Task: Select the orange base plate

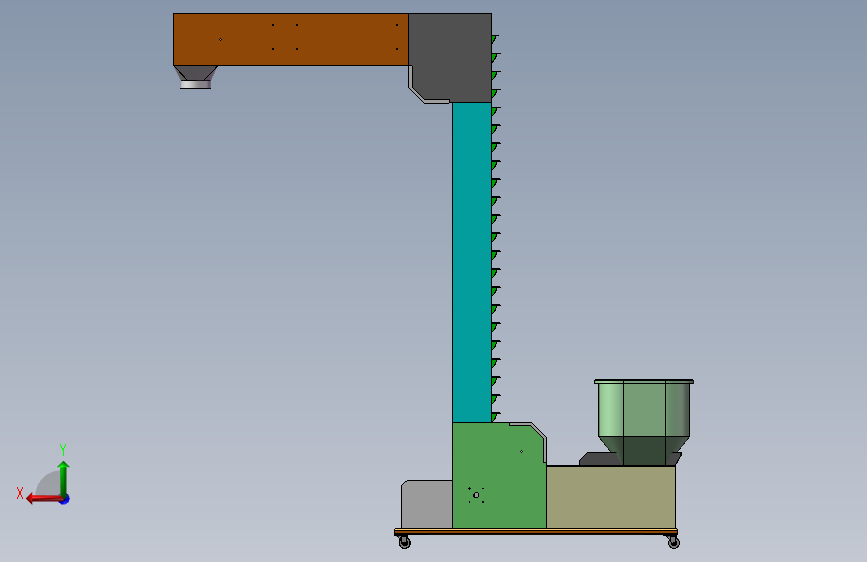Action: click(x=536, y=532)
